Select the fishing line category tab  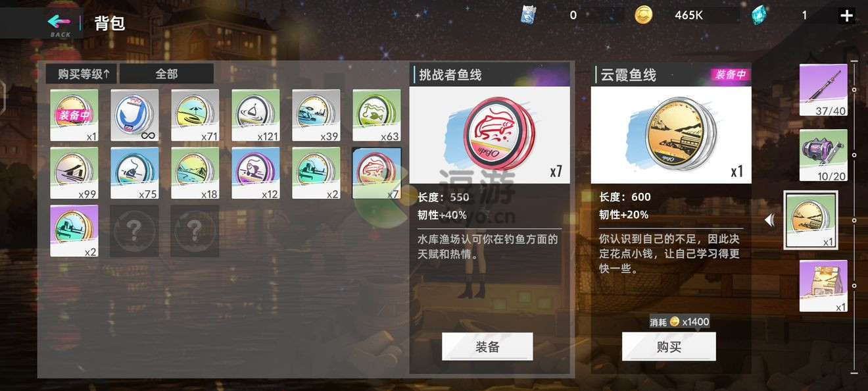[811, 221]
